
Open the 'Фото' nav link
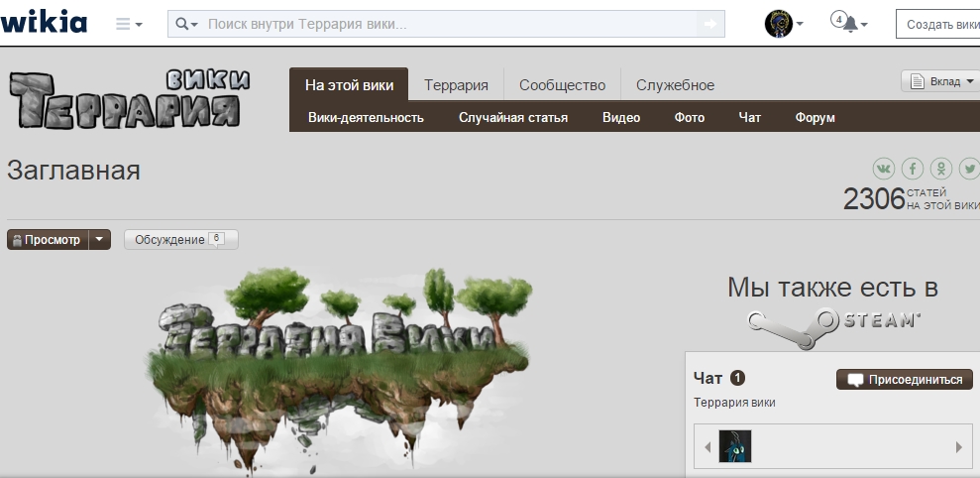coord(689,118)
